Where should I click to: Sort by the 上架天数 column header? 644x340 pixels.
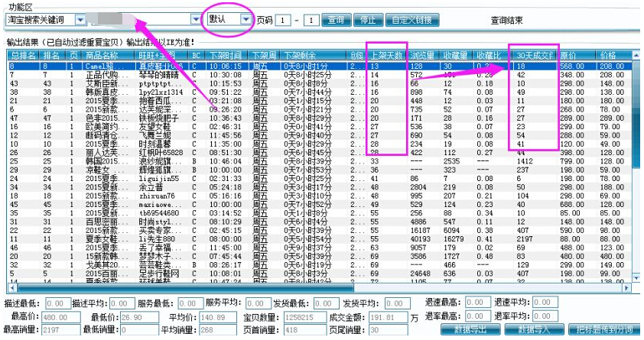coord(386,55)
